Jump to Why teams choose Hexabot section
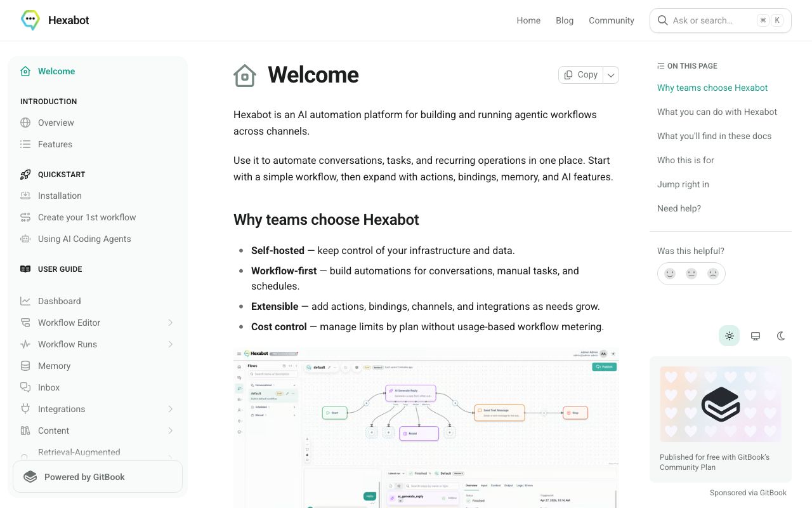Viewport: 812px width, 508px height. (712, 88)
